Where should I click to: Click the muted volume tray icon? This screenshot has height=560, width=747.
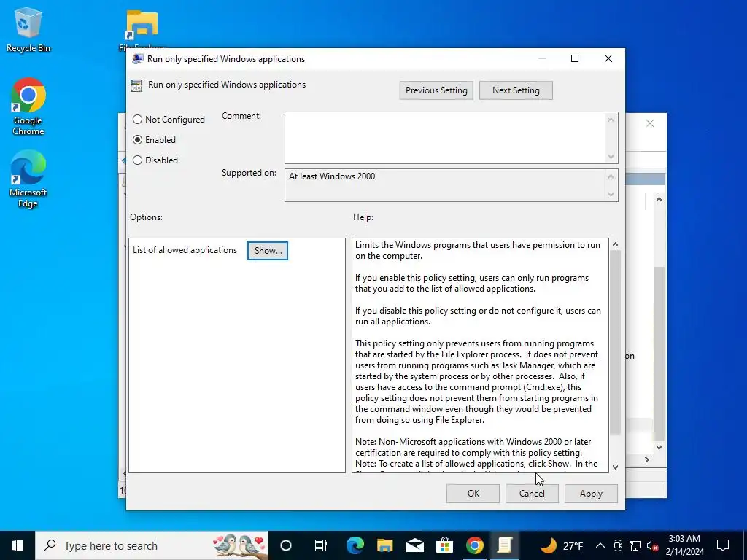pyautogui.click(x=653, y=545)
